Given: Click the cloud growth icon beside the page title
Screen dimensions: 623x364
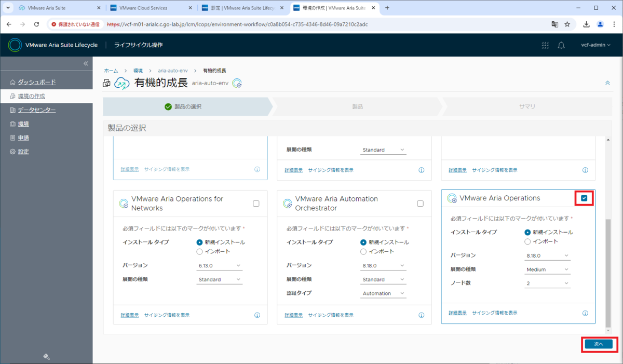Looking at the screenshot, I should pos(122,84).
